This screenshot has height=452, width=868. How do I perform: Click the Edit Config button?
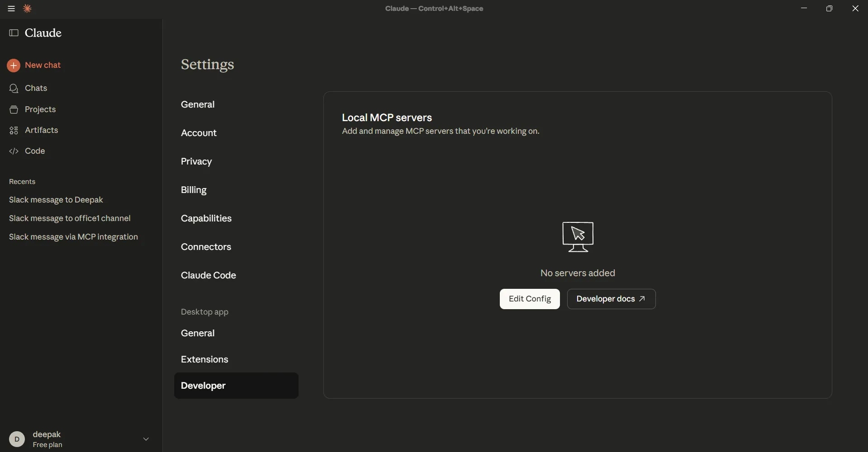point(530,299)
